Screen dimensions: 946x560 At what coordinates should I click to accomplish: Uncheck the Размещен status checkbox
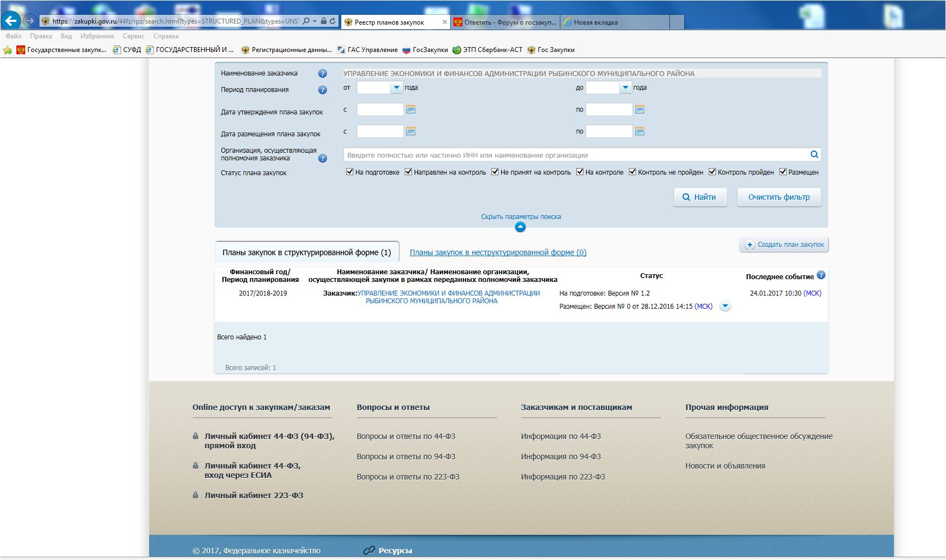tap(783, 172)
